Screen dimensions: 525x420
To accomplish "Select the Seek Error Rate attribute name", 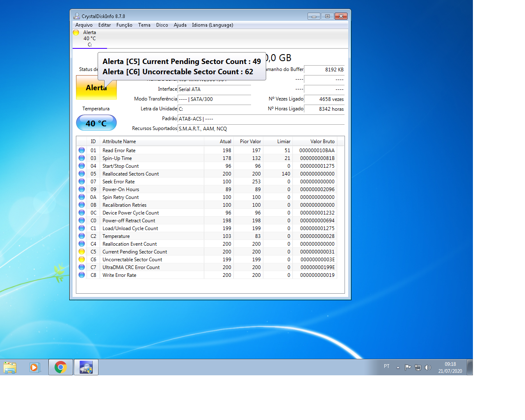I will (x=119, y=182).
